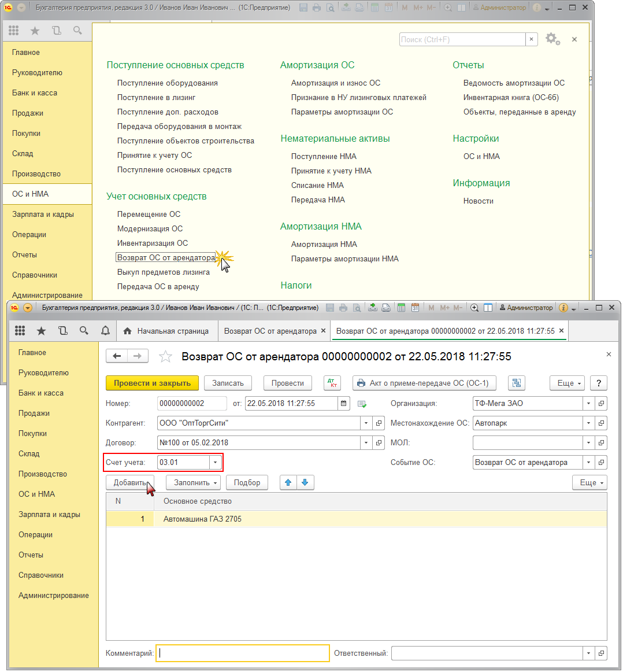This screenshot has height=672, width=623.
Task: Open notifications bell icon
Action: (105, 331)
